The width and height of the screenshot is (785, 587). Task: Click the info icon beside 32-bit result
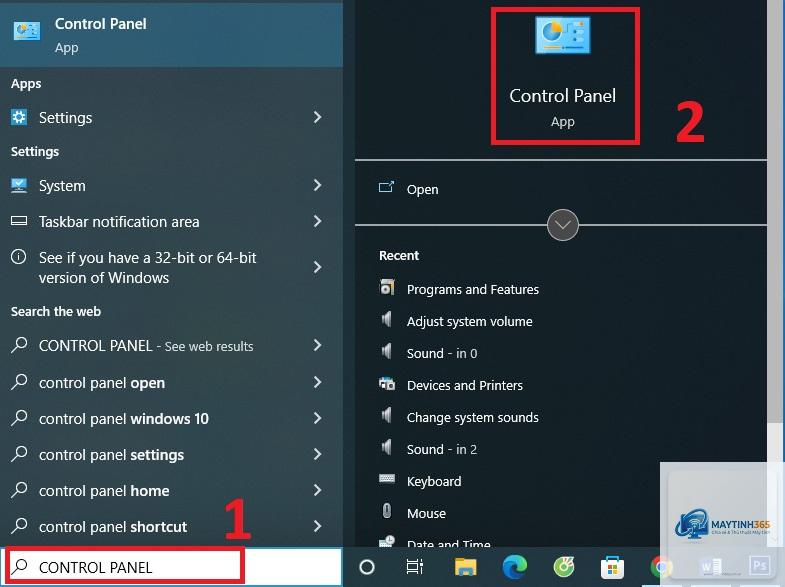(19, 257)
